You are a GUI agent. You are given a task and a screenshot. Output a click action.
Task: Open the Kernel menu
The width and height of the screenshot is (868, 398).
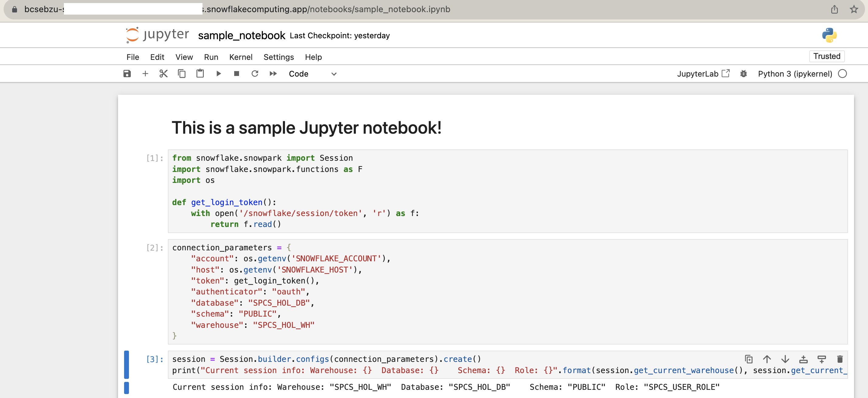(x=241, y=57)
